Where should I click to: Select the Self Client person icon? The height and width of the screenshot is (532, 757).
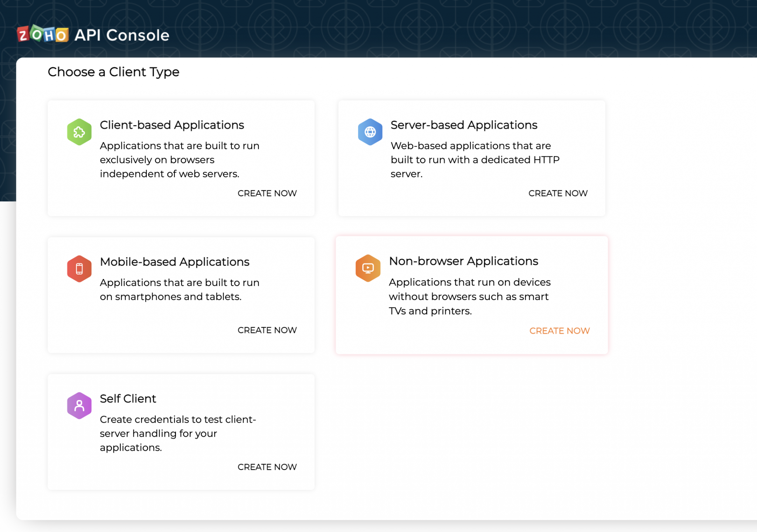tap(79, 405)
